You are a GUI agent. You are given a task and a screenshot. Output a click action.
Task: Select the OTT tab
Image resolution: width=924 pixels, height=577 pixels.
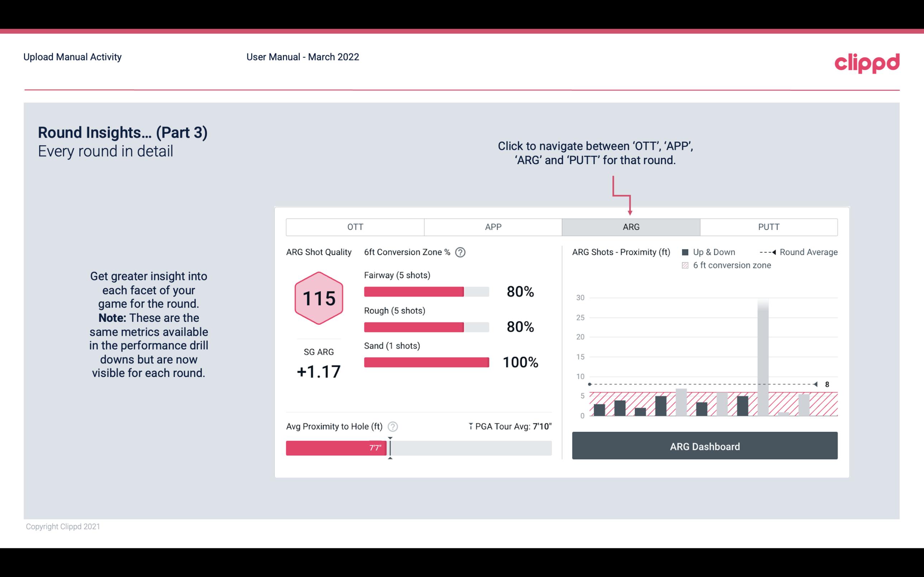point(355,226)
